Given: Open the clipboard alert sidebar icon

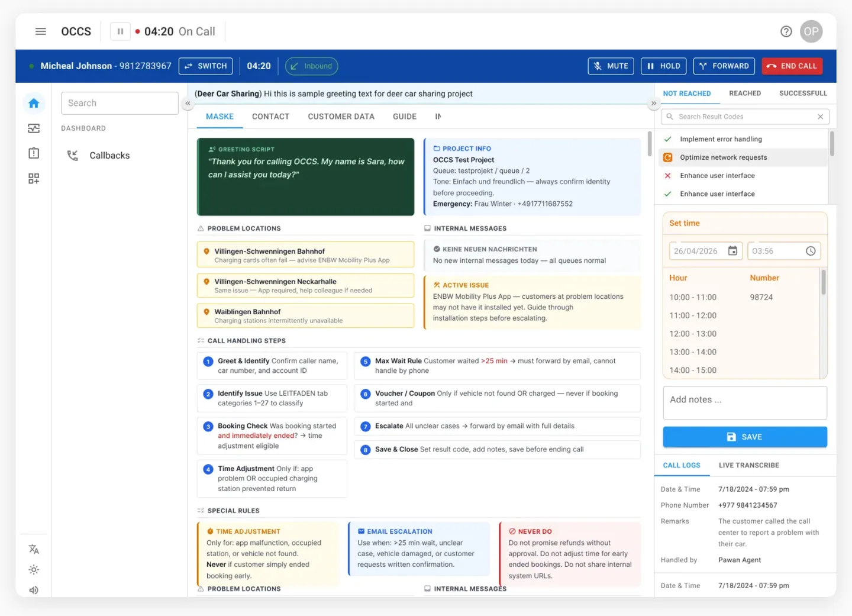Looking at the screenshot, I should 34,153.
